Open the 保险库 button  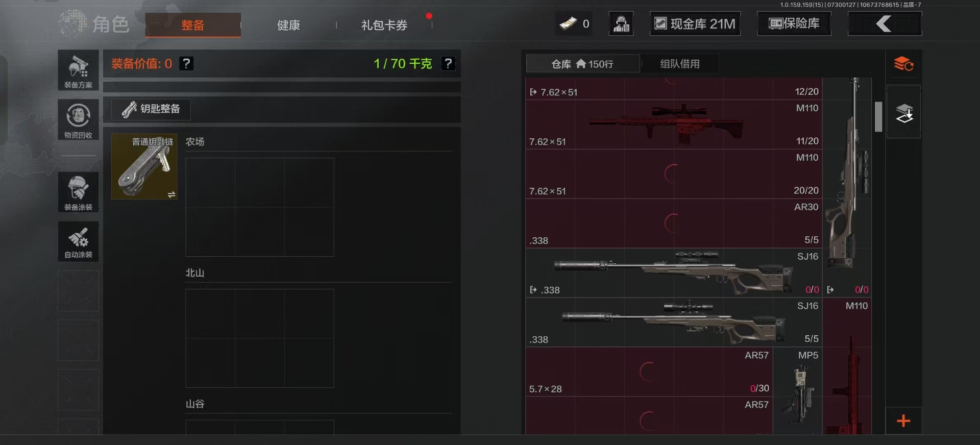(794, 23)
